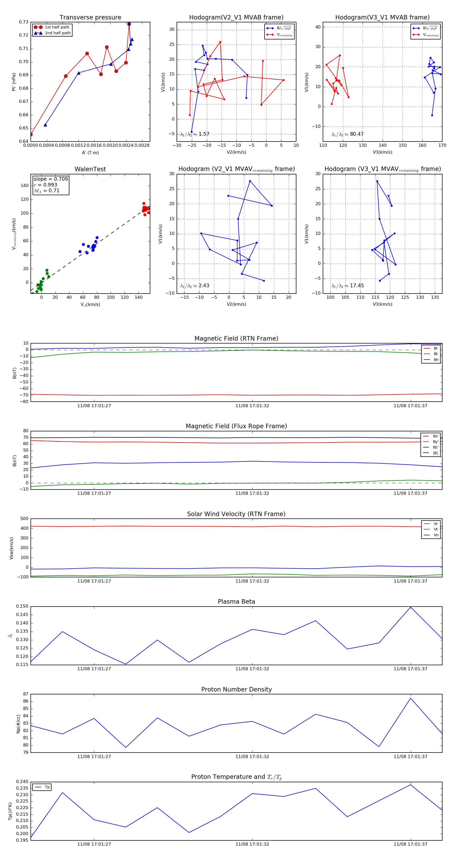
Task: Click '11/08 17:01:27' tick under Proton Number Density
Action: [94, 756]
